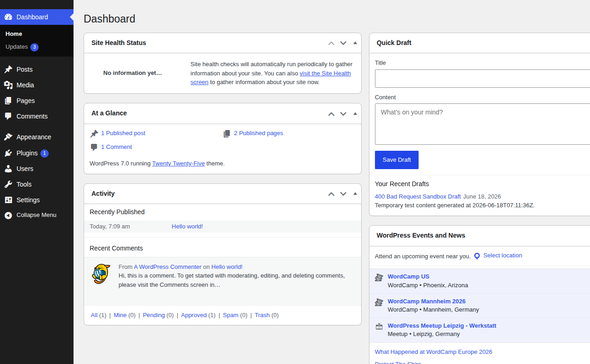590x364 pixels.
Task: Open What Happened at WordCamp Europe 2026
Action: point(433,352)
